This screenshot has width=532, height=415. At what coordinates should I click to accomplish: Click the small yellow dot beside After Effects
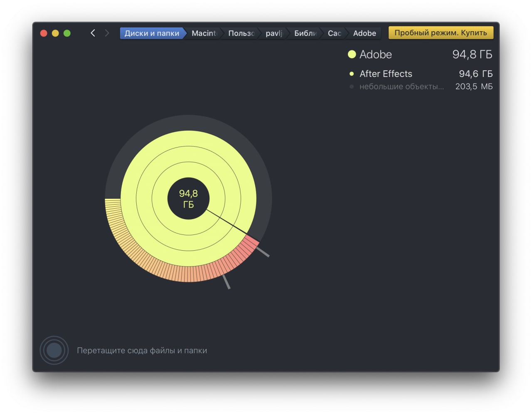tap(352, 74)
